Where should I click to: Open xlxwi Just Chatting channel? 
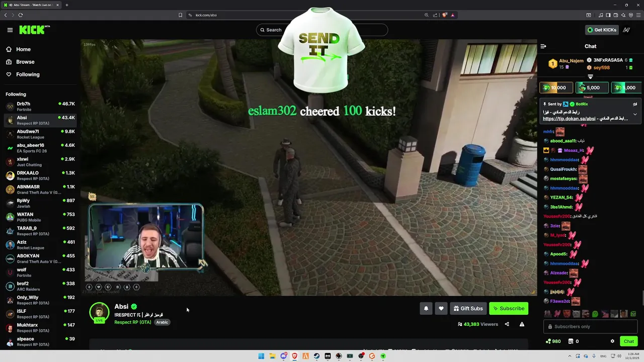click(40, 162)
